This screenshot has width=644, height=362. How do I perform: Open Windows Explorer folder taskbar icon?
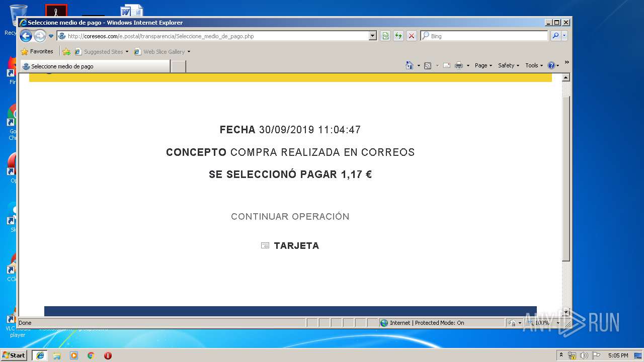pyautogui.click(x=57, y=355)
